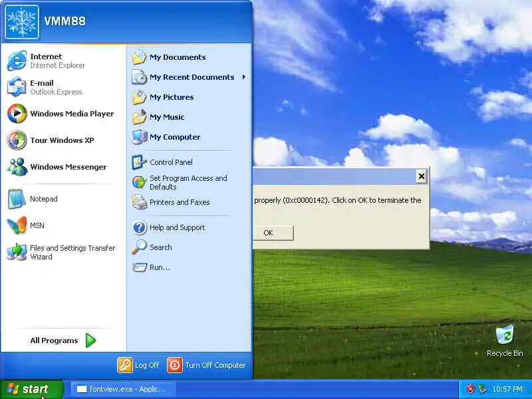Click the Search label text

pyautogui.click(x=160, y=247)
